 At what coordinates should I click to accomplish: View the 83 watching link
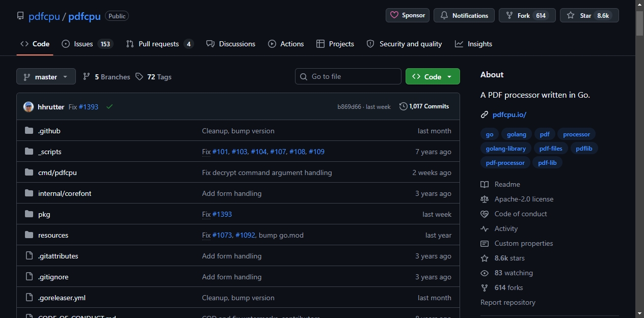[506, 273]
